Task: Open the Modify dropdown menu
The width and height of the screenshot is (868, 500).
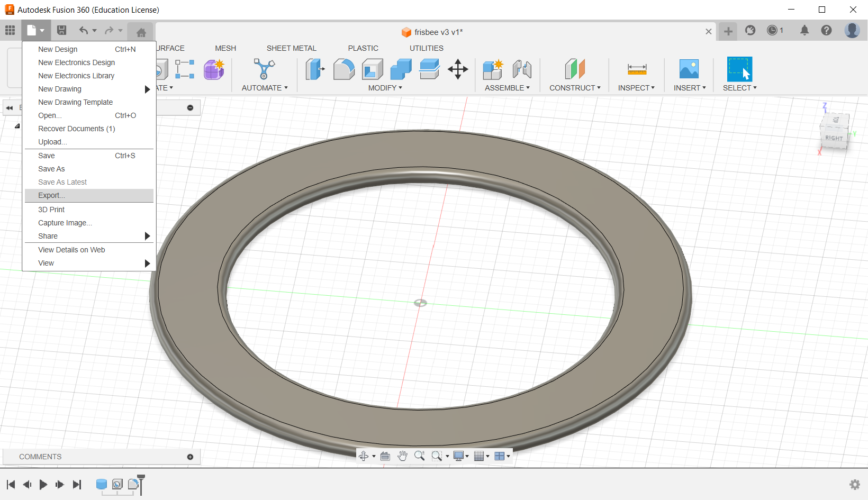Action: pyautogui.click(x=385, y=88)
